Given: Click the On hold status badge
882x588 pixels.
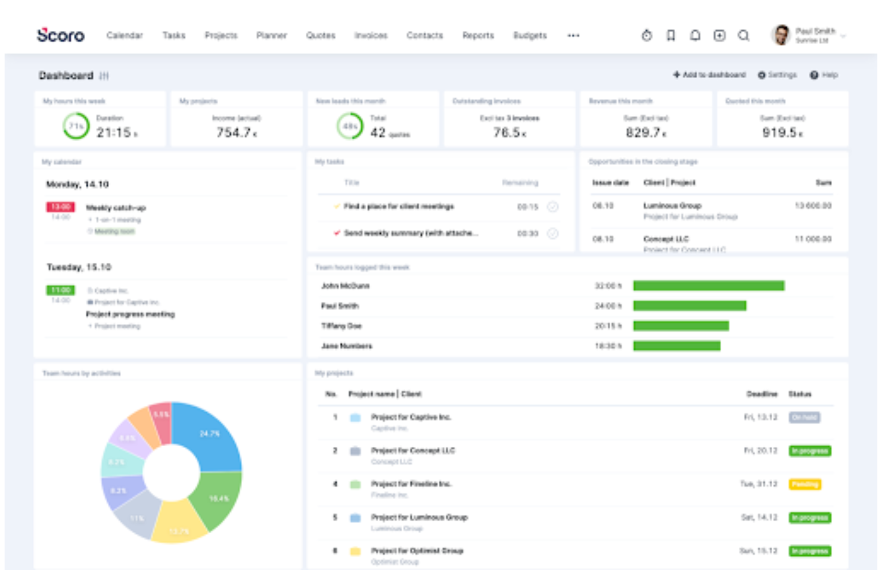Looking at the screenshot, I should (x=805, y=418).
